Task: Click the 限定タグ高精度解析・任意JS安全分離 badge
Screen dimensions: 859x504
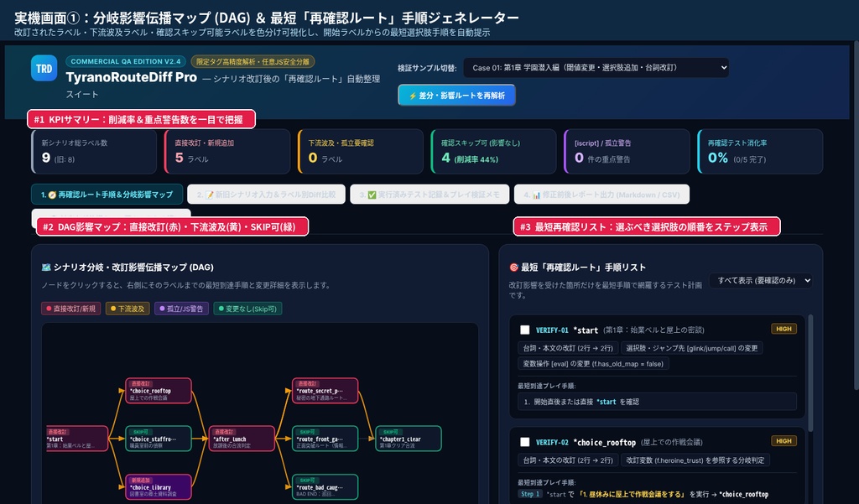Action: (252, 62)
